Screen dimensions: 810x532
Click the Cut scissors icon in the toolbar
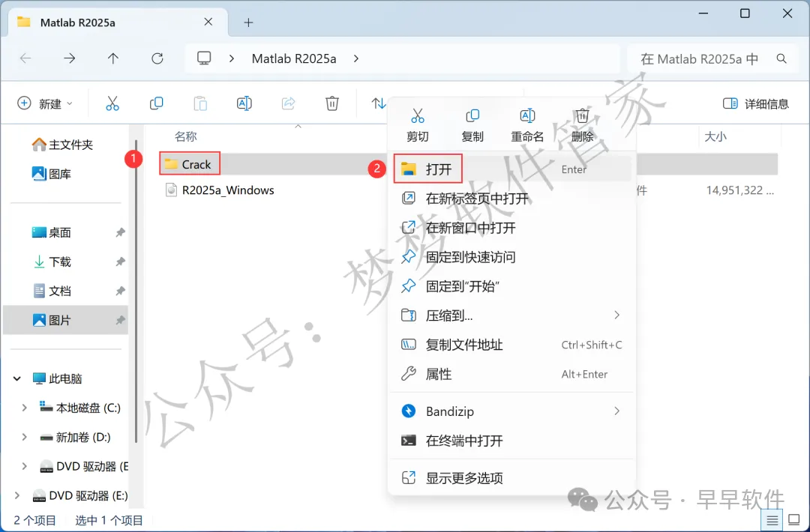tap(112, 103)
